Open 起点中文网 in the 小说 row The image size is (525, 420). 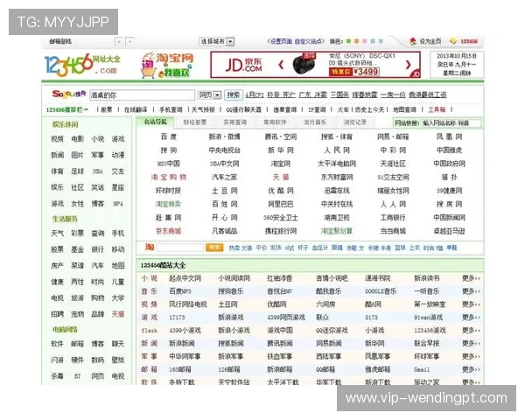185,278
